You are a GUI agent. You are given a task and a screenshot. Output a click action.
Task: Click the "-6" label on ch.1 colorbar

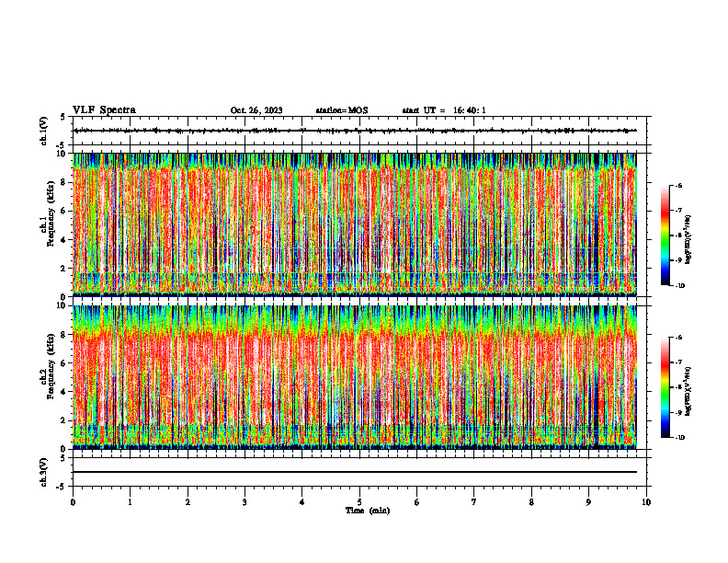pyautogui.click(x=678, y=186)
